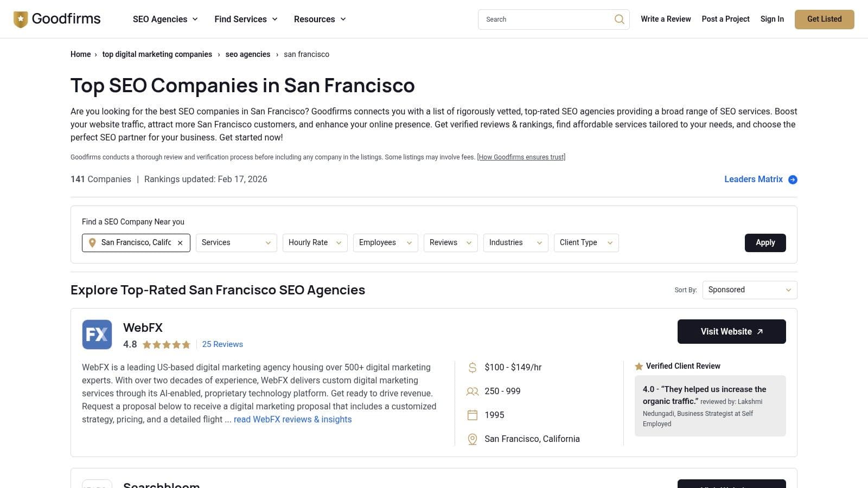The height and width of the screenshot is (488, 868).
Task: Open the Resources menu
Action: (320, 20)
